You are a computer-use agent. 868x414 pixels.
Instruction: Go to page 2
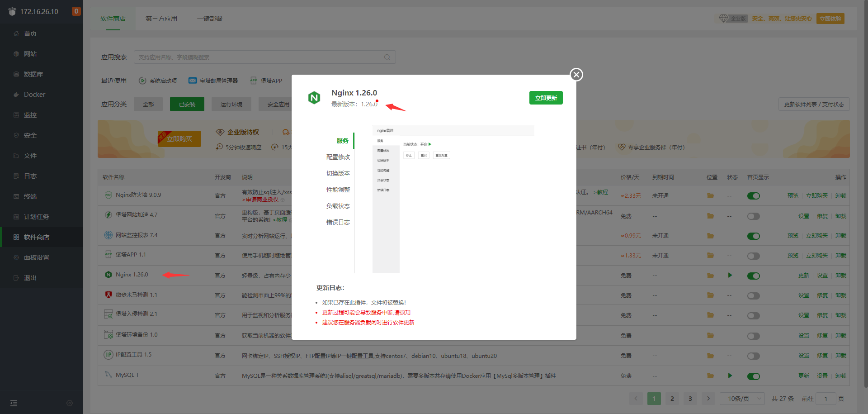click(672, 399)
